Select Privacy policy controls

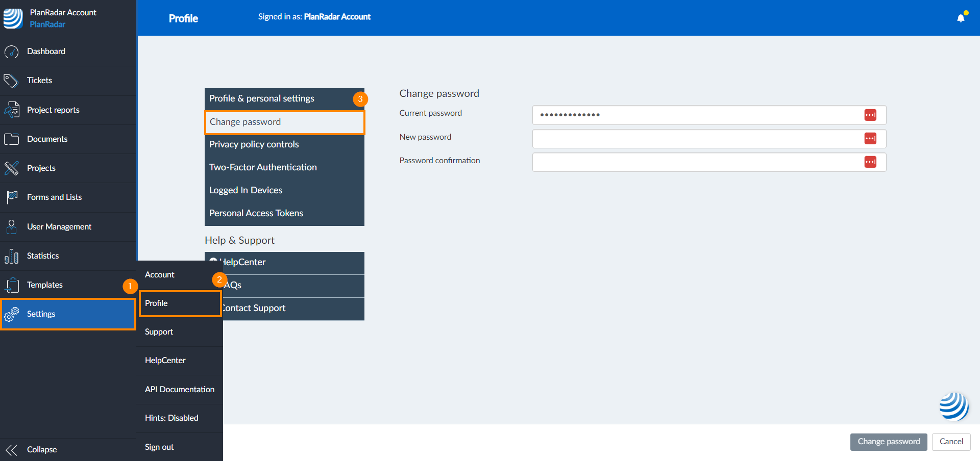coord(254,144)
